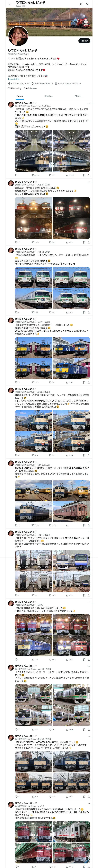Click the Translate bio link
Viewport: 98px width, 868px height.
coord(14,79)
